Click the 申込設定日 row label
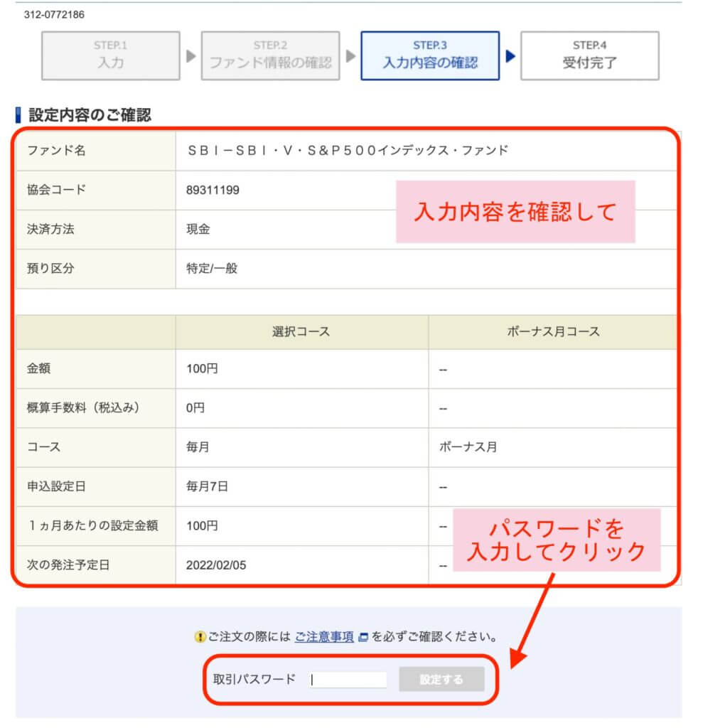Screen dimensions: 703x728 [x=56, y=486]
